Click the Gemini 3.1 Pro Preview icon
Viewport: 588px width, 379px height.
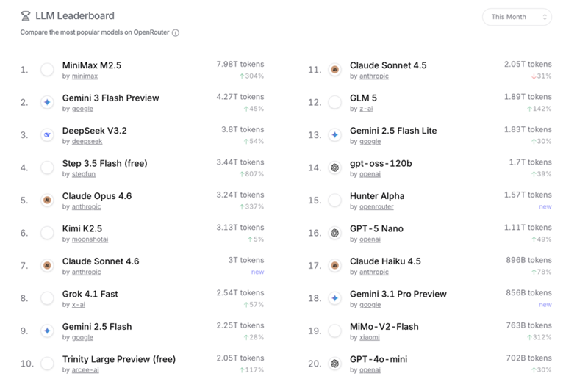click(x=335, y=298)
